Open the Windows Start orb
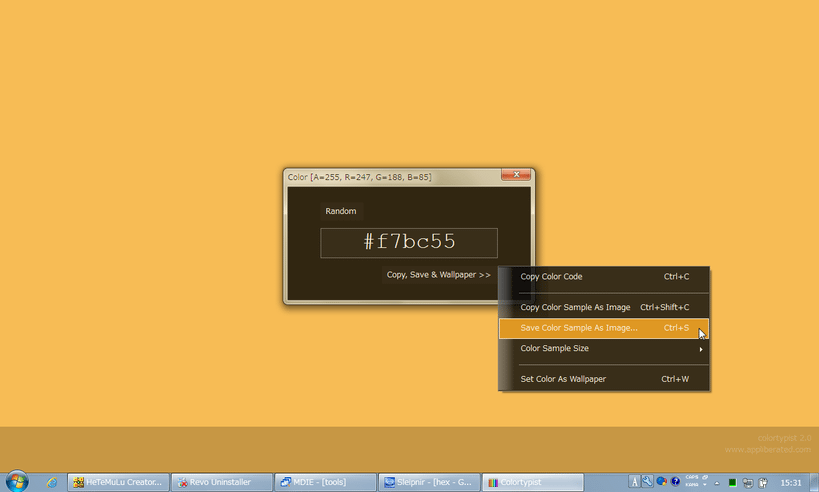 point(17,481)
